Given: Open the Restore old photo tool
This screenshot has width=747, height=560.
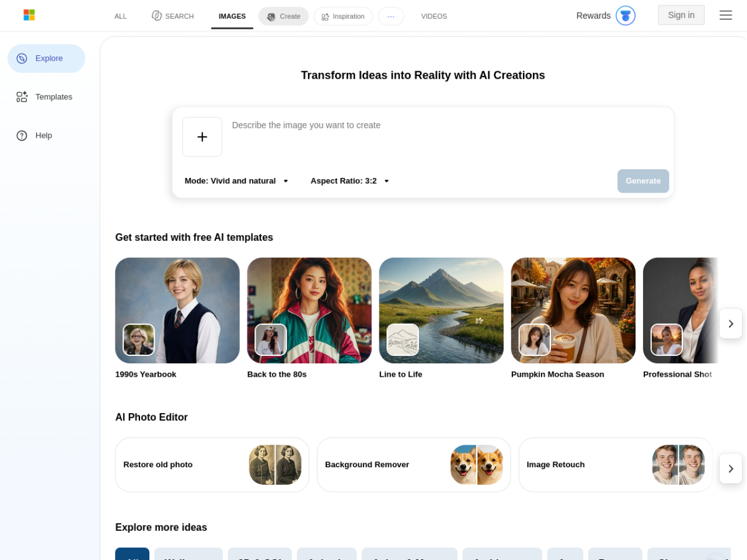Looking at the screenshot, I should tap(212, 465).
